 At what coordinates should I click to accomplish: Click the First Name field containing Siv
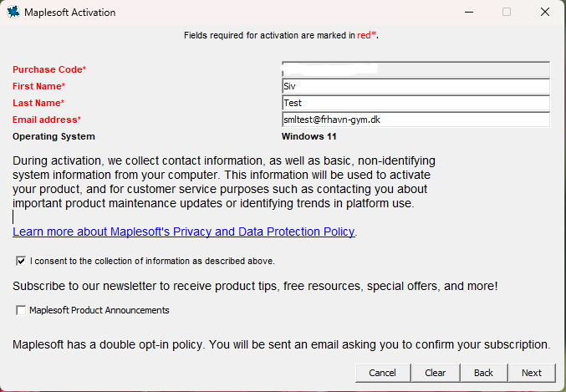[x=416, y=86]
